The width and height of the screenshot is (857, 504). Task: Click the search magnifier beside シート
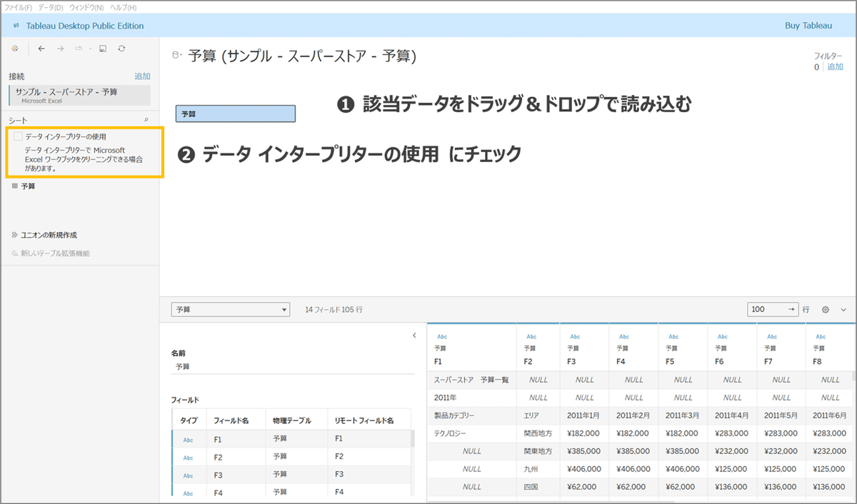pos(146,121)
